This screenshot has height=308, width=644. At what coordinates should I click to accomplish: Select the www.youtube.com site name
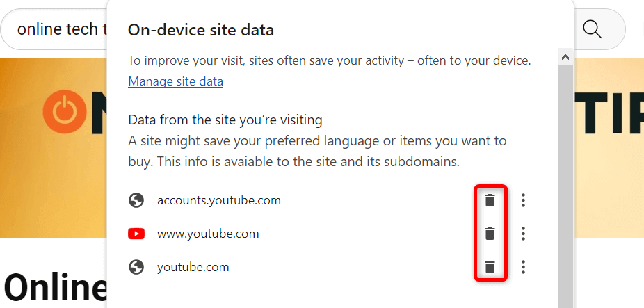tap(208, 234)
